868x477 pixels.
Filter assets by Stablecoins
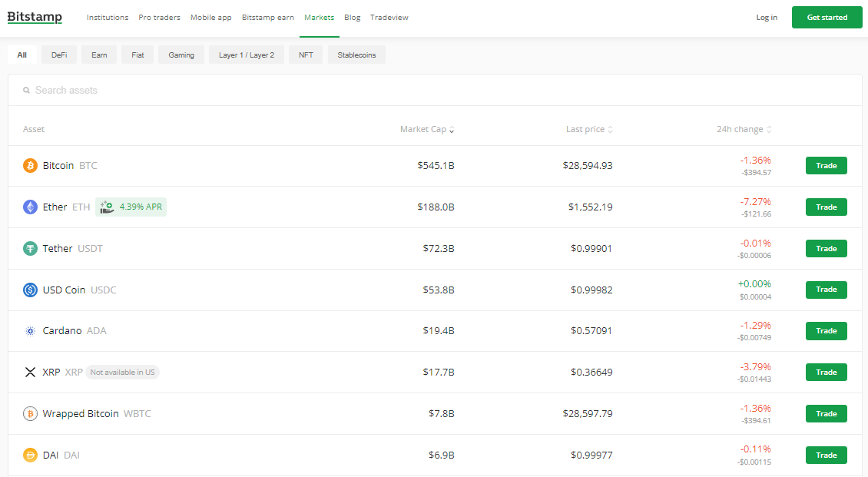356,55
